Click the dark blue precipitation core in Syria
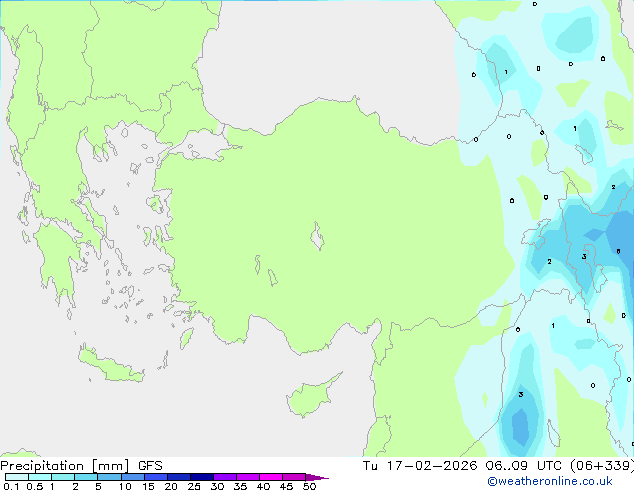The height and width of the screenshot is (490, 634). tap(520, 427)
